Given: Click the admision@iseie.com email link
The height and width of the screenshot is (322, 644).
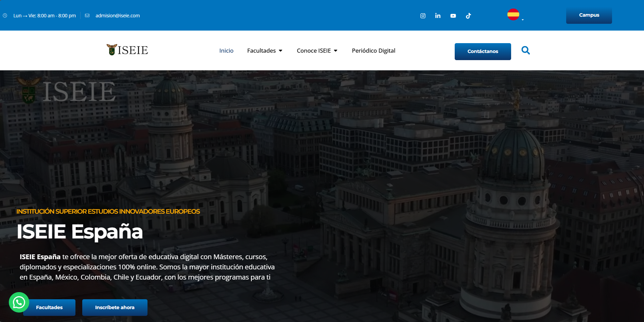Looking at the screenshot, I should coord(118,16).
